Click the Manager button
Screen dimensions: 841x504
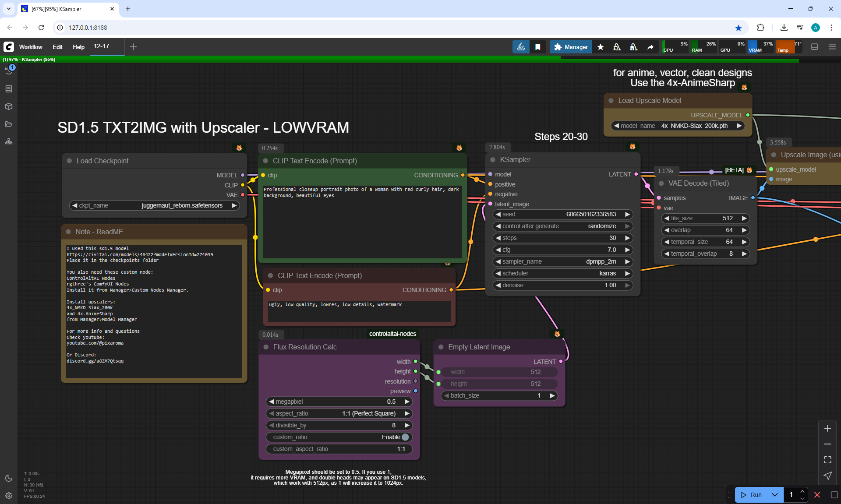(571, 47)
